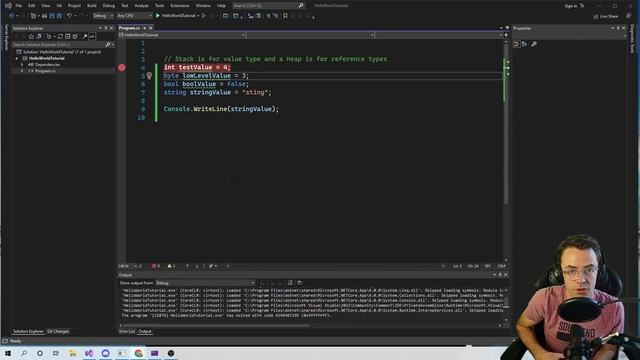
Task: Switch to Solution Explorer bottom tab
Action: tap(28, 331)
